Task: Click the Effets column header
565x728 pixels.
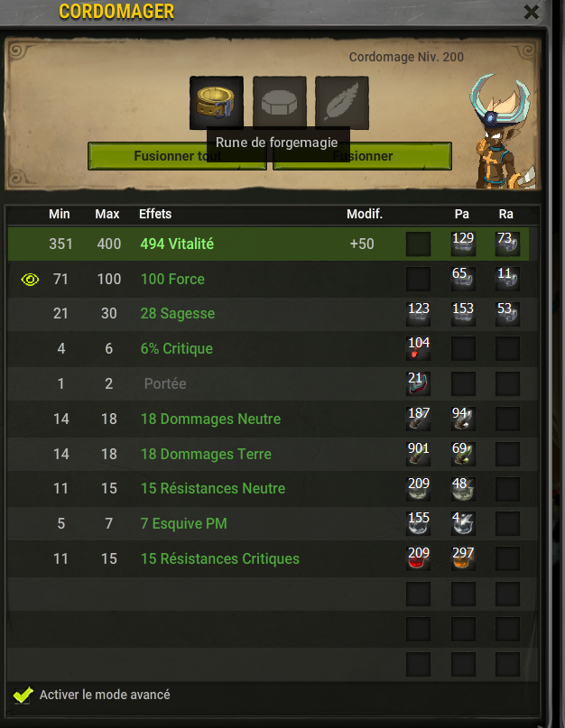Action: point(155,214)
